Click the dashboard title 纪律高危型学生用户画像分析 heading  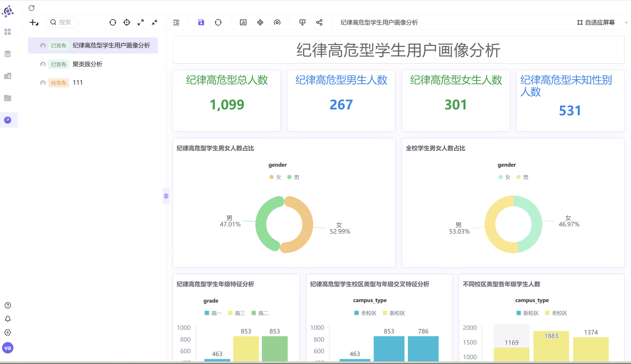pos(398,50)
